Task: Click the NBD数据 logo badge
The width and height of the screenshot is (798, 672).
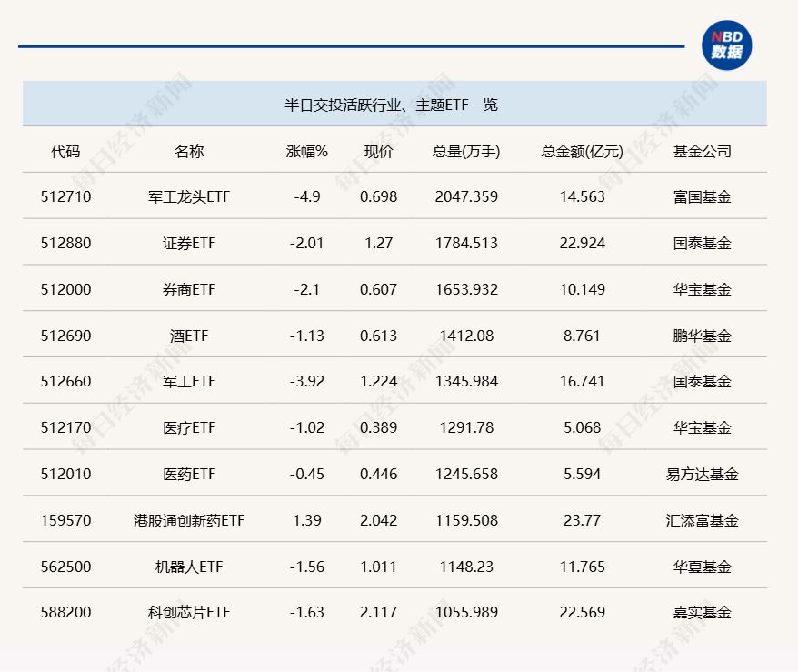Action: [726, 45]
